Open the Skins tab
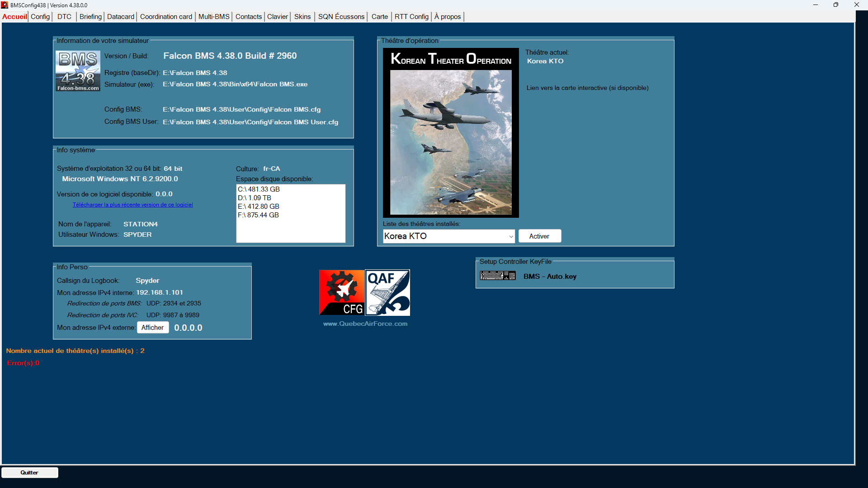Screen dimensions: 868x488 click(x=302, y=17)
